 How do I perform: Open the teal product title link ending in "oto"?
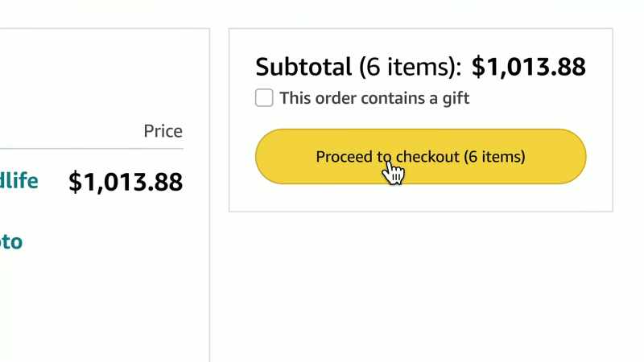[11, 242]
